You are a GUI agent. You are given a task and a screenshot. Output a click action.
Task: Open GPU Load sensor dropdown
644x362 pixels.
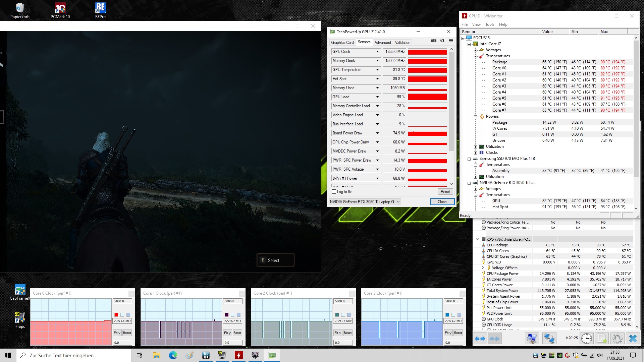point(377,97)
